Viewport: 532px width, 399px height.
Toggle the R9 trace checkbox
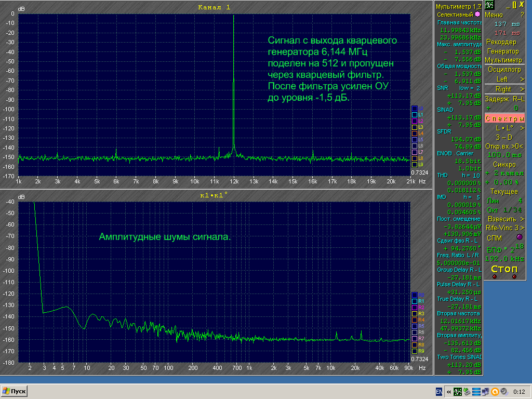pos(414,351)
